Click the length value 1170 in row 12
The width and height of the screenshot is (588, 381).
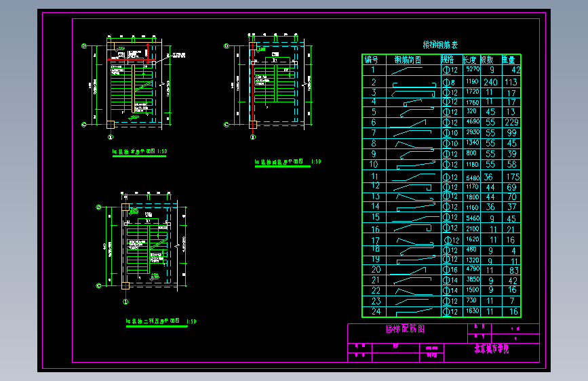[x=473, y=186]
